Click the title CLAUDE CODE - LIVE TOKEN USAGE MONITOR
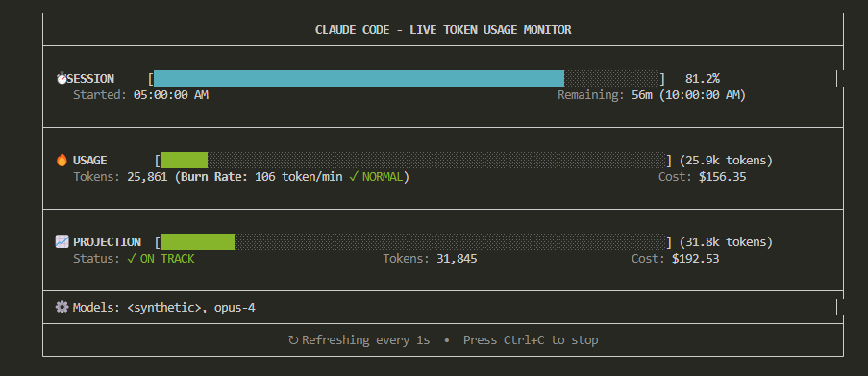 pos(443,30)
